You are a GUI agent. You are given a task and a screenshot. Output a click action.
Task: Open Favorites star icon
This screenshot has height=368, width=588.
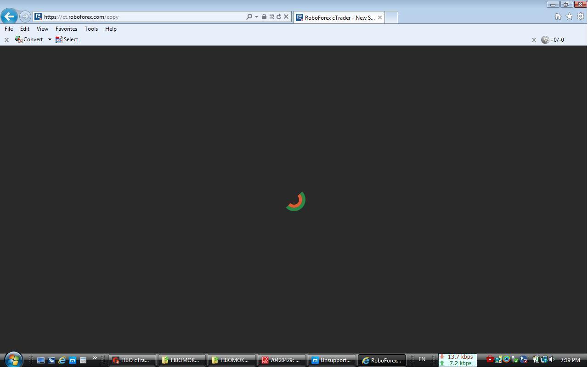coord(570,17)
